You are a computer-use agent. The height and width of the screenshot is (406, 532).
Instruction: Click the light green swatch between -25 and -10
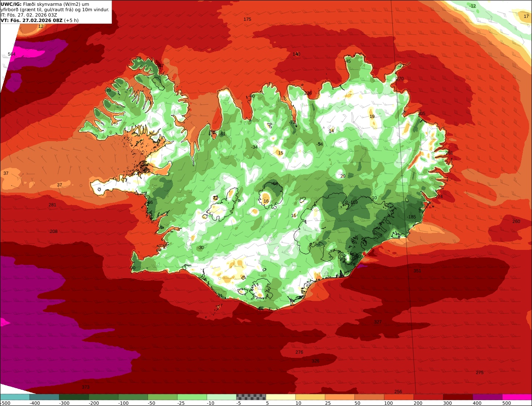pyautogui.click(x=192, y=397)
